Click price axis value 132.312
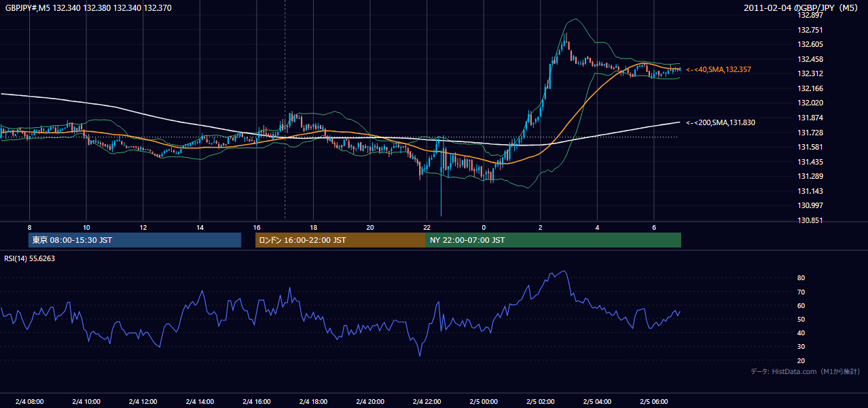The width and height of the screenshot is (868, 408). click(x=810, y=73)
